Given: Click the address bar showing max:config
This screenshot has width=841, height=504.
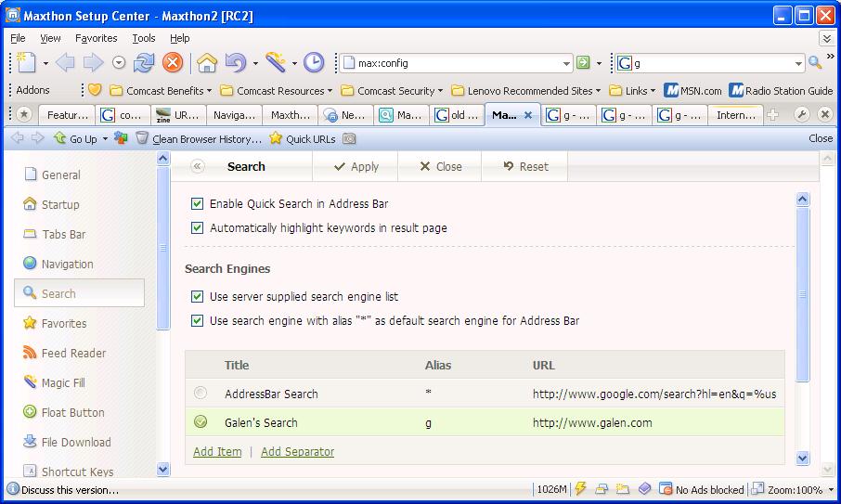Looking at the screenshot, I should point(456,63).
